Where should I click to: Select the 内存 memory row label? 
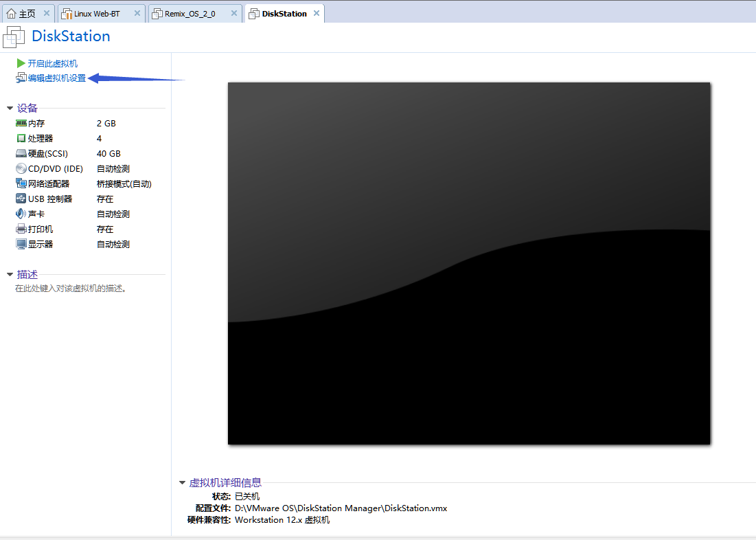[36, 124]
